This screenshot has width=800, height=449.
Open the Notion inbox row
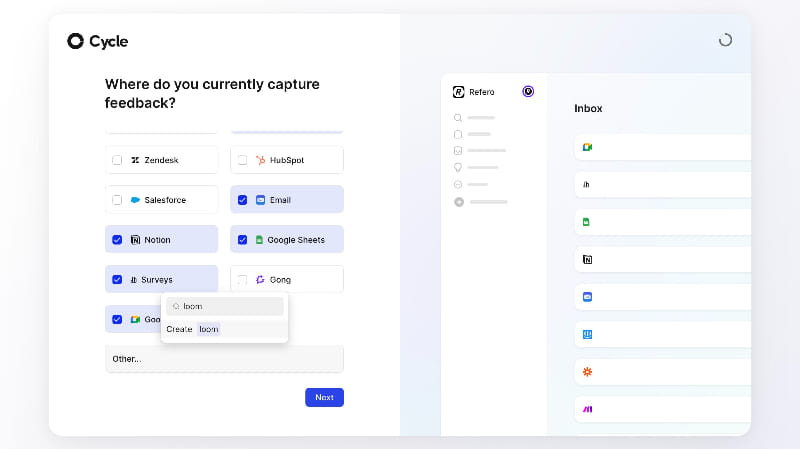click(x=662, y=259)
